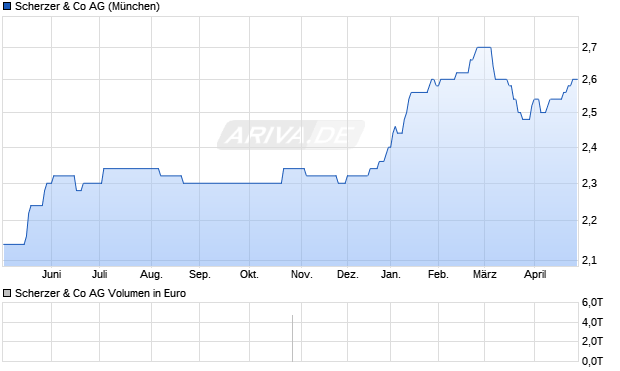Click the 2,0T volume axis value
The image size is (620, 371).
point(592,341)
